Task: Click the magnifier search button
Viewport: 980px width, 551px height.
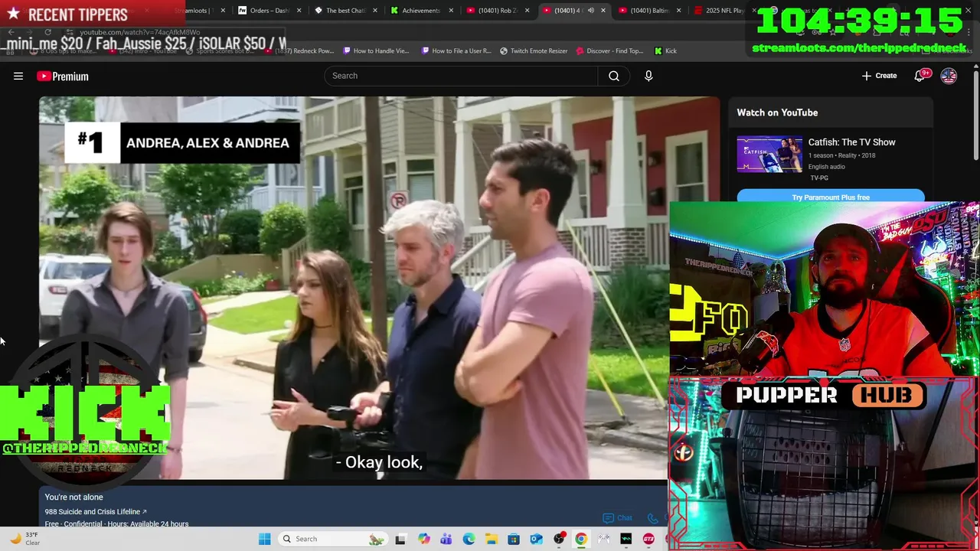Action: point(614,76)
